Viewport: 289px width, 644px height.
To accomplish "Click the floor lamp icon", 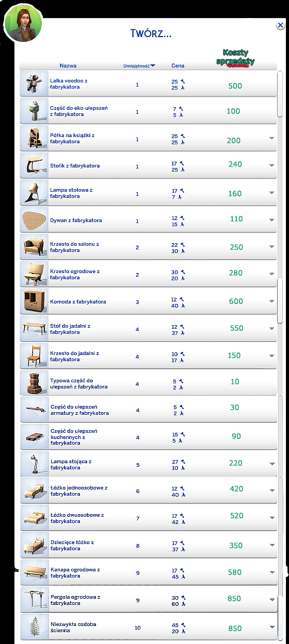I will tap(35, 464).
